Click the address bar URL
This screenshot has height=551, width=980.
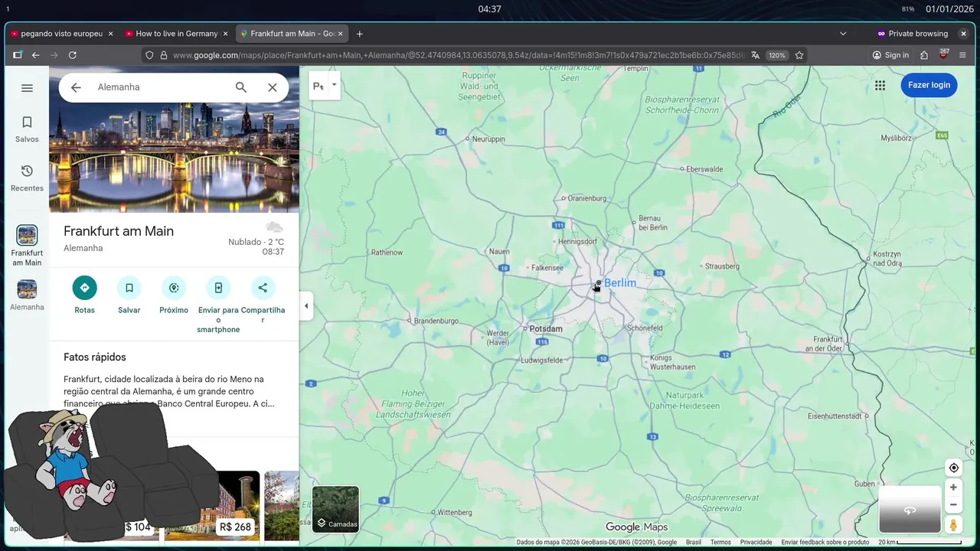(x=458, y=55)
